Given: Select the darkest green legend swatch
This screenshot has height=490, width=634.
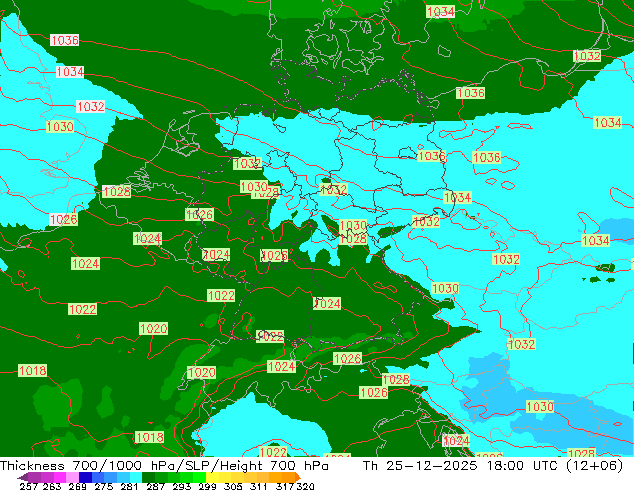Looking at the screenshot, I should coord(149,477).
